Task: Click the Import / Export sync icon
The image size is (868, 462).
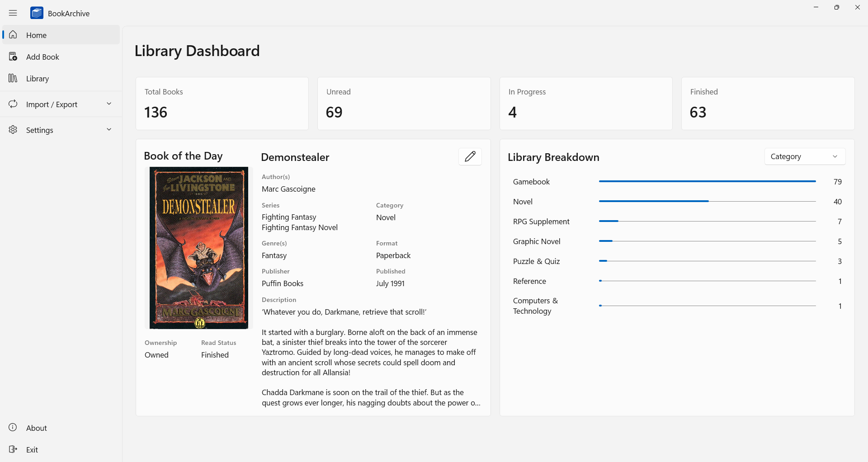Action: 13,104
